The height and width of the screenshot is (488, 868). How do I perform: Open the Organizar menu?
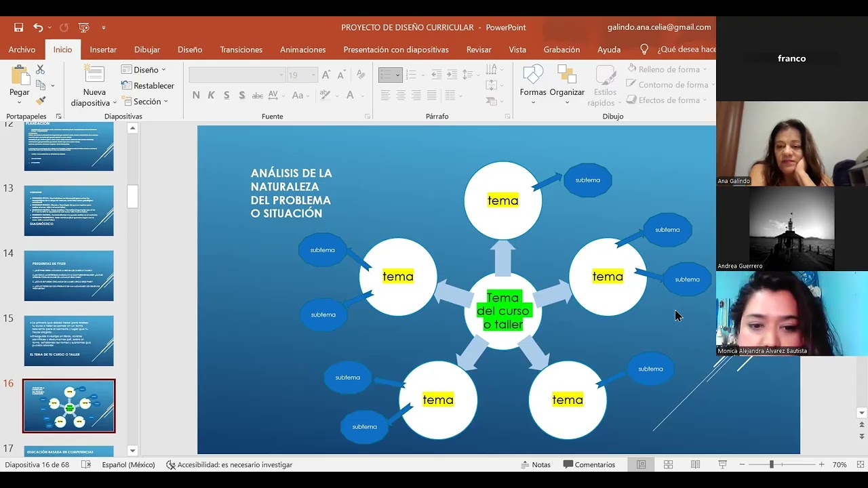tap(567, 85)
